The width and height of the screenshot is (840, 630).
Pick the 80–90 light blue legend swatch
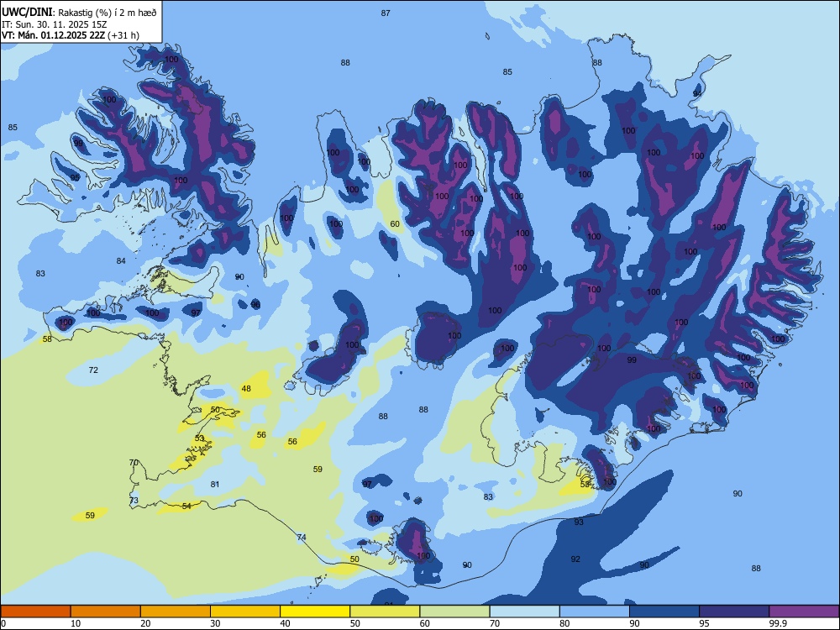tap(595, 612)
